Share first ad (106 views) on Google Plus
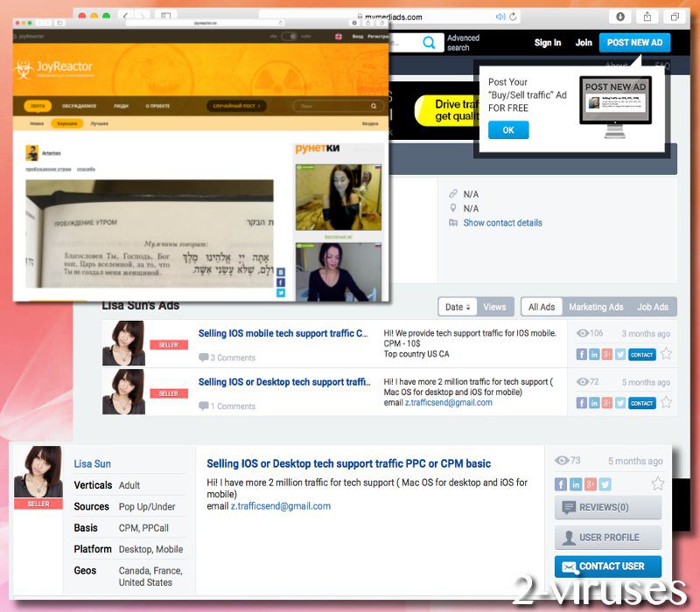Viewport: 700px width, 612px height. [x=606, y=354]
